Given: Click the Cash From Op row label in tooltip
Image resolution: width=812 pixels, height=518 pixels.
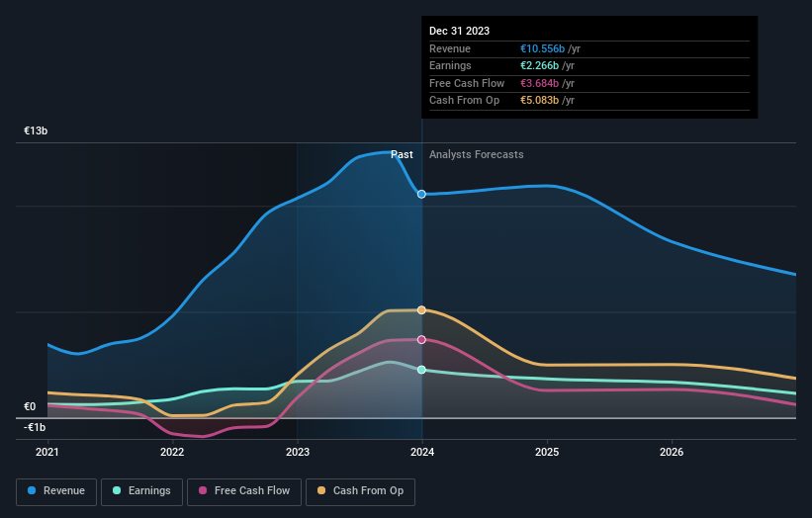Looking at the screenshot, I should 465,101.
